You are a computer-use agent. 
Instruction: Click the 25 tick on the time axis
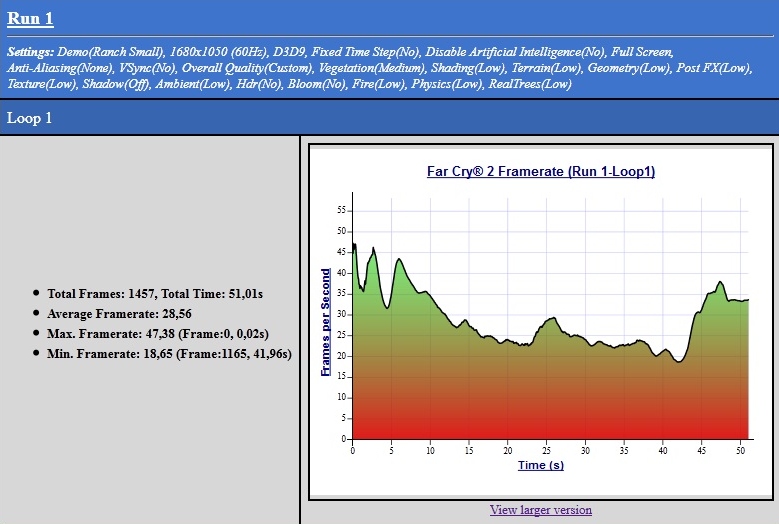546,450
